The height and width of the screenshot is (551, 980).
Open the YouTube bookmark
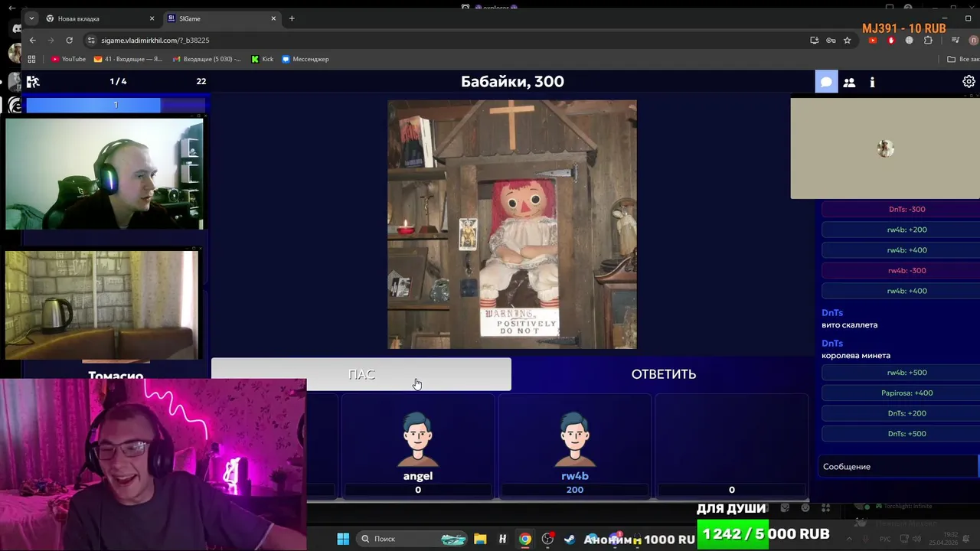68,59
